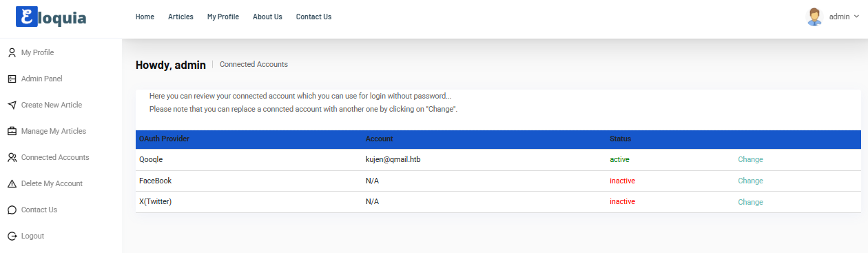The width and height of the screenshot is (868, 253).
Task: Click Change for the Qooqle account
Action: 750,159
